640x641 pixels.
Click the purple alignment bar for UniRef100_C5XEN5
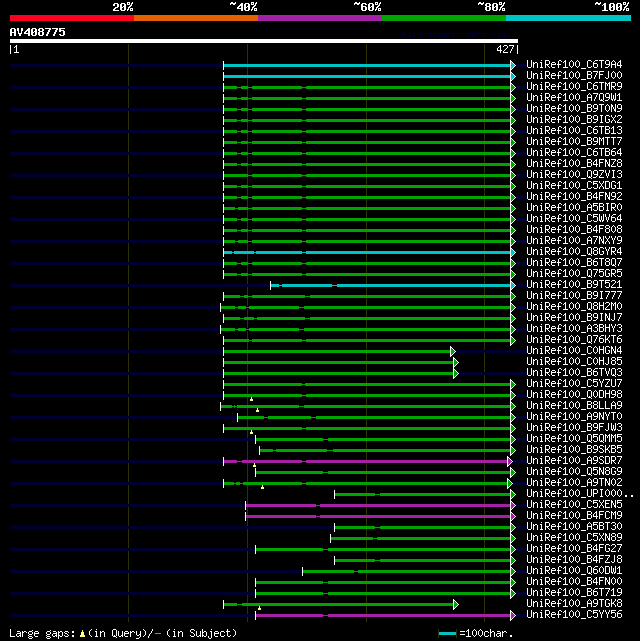point(378,506)
